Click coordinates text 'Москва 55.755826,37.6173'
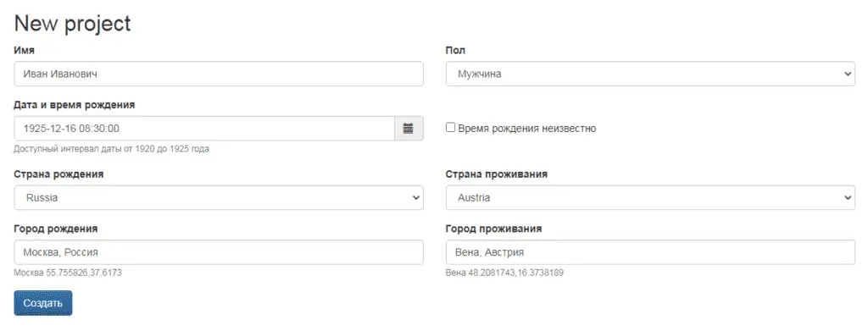 (68, 273)
